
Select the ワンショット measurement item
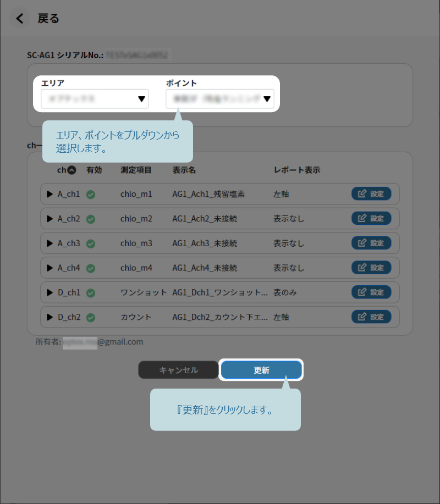(144, 292)
